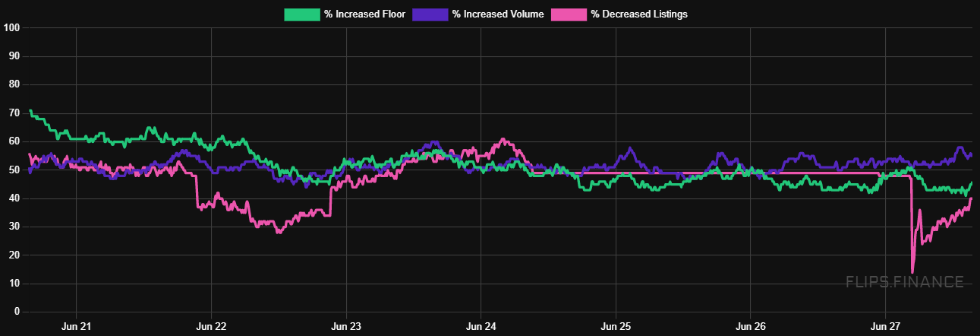The height and width of the screenshot is (336, 980).
Task: Click the green line's starting point near 70
Action: pos(30,111)
